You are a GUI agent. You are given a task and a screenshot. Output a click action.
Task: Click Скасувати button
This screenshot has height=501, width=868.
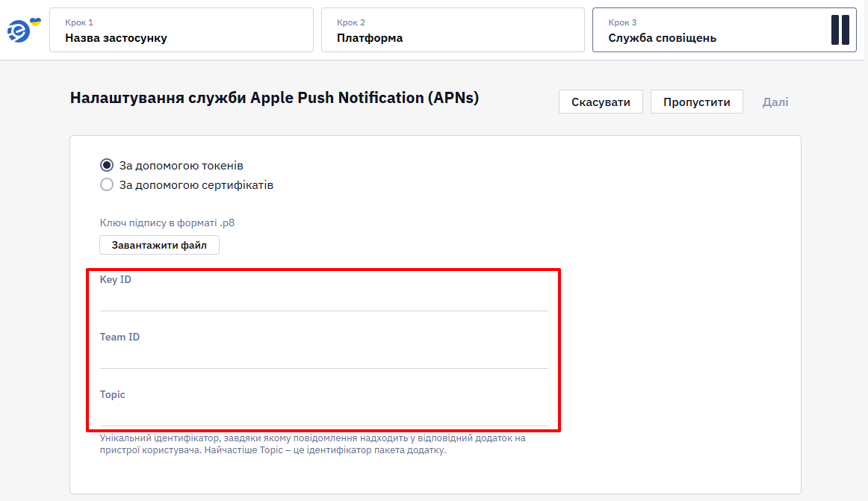pyautogui.click(x=601, y=102)
